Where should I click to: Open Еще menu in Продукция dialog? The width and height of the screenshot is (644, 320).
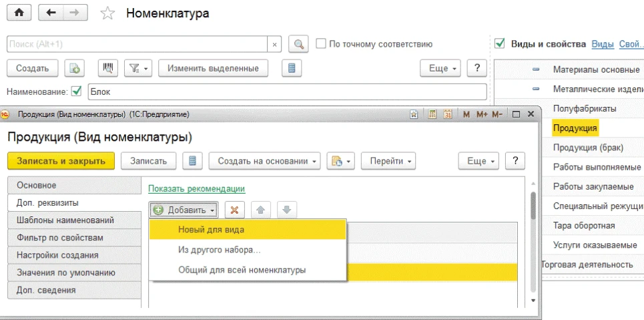478,161
